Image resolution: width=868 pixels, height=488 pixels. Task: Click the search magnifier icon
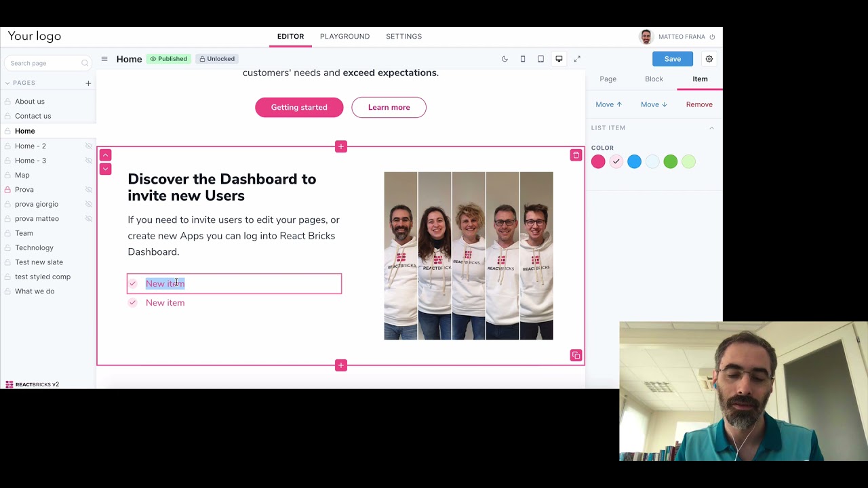point(85,63)
